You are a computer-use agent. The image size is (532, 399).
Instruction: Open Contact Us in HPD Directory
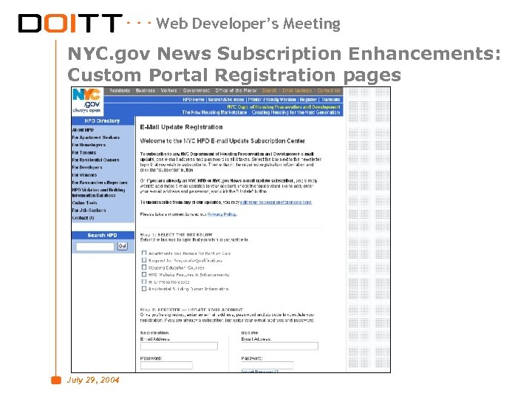click(83, 218)
